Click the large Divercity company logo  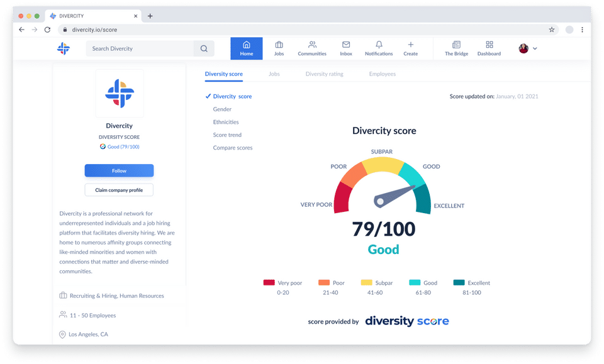(120, 94)
